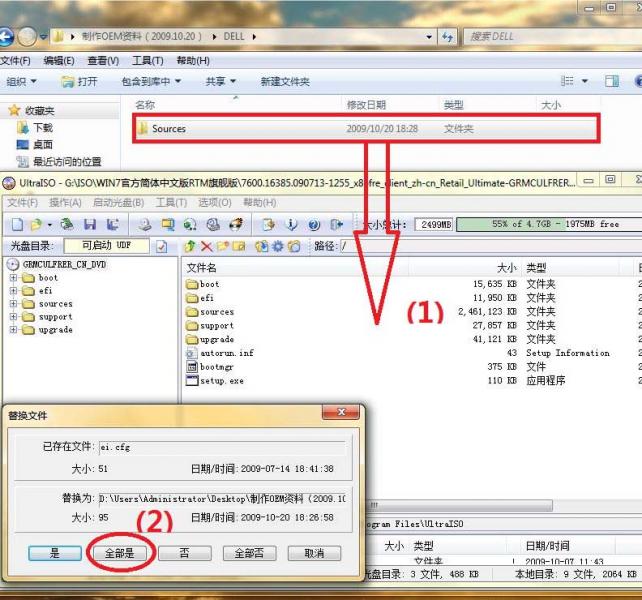The width and height of the screenshot is (642, 600).
Task: Open UltraISO 操作(A) menu
Action: [x=65, y=202]
